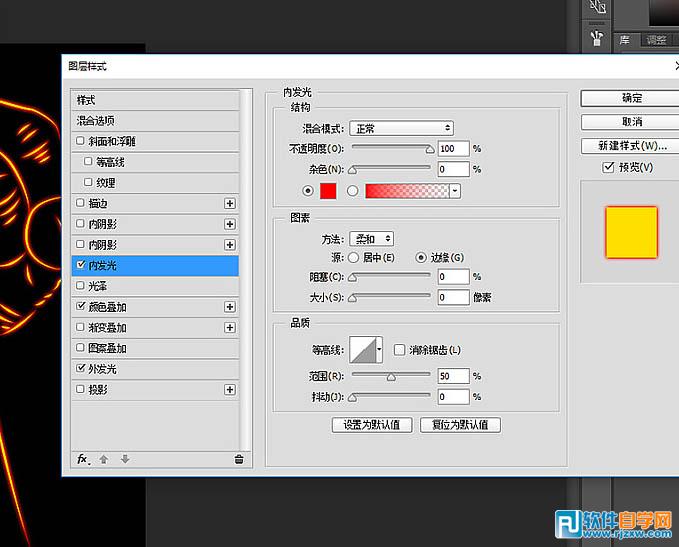This screenshot has width=679, height=547.
Task: Click the 复位为默认值 button
Action: (x=460, y=425)
